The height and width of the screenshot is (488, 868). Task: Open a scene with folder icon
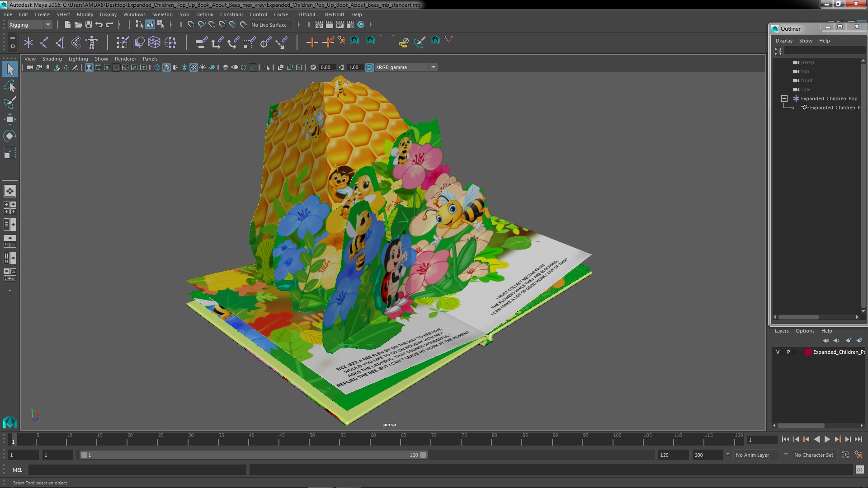click(x=78, y=25)
